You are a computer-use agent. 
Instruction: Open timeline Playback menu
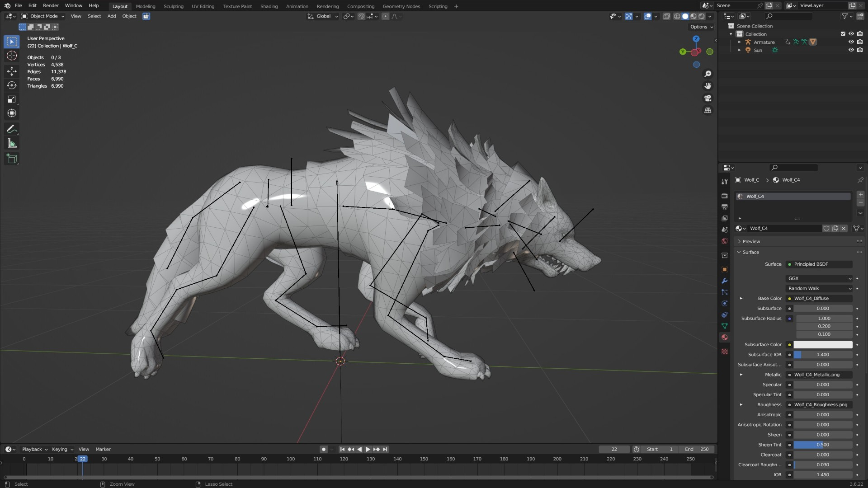(34, 450)
